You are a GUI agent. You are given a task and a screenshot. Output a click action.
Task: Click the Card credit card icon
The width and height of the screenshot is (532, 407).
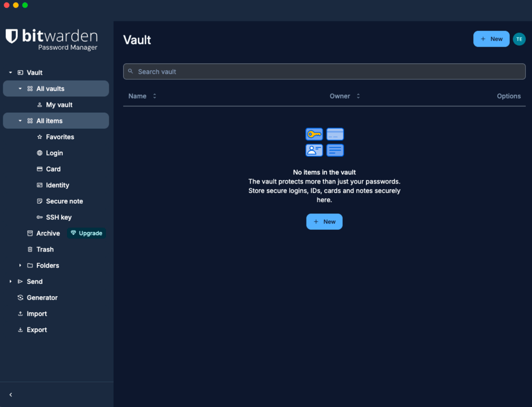tap(39, 169)
